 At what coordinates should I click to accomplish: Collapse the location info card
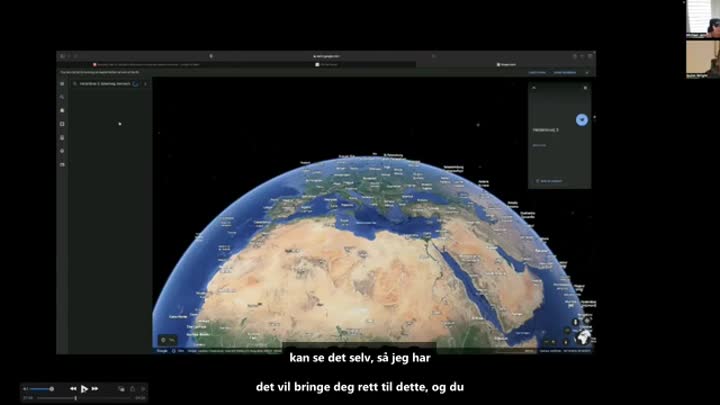(x=534, y=88)
